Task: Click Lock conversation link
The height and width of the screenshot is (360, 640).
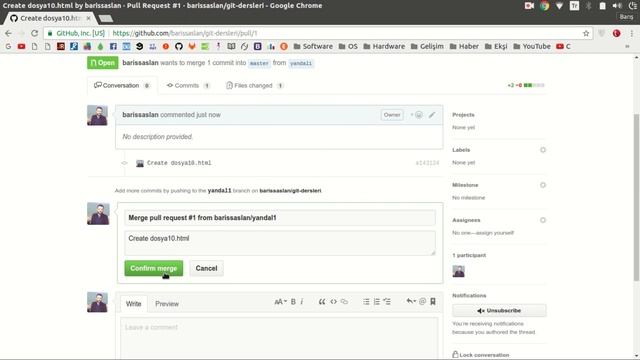Action: tap(481, 355)
